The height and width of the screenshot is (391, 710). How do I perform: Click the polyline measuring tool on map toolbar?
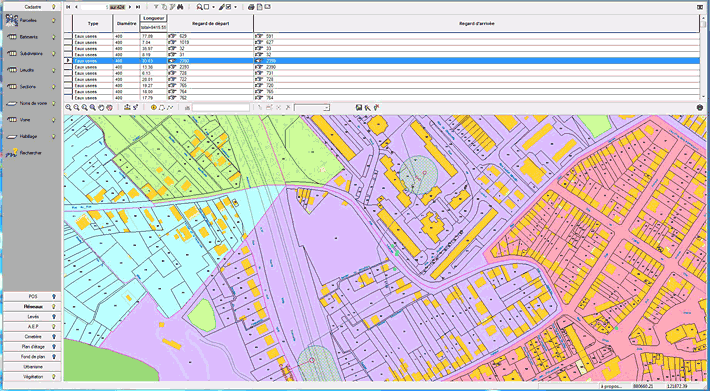pyautogui.click(x=170, y=108)
